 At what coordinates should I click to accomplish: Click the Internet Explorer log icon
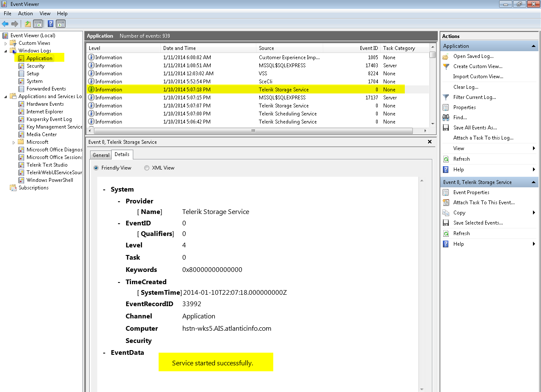click(22, 112)
